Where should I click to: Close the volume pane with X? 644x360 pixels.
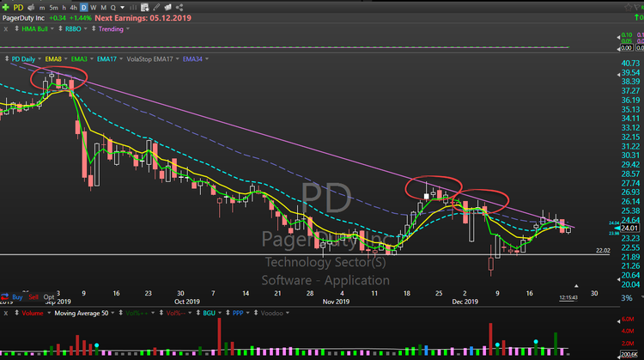[x=6, y=313]
